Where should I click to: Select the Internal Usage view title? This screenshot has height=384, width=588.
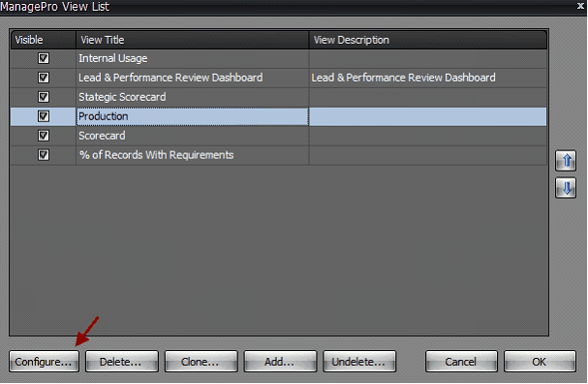pyautogui.click(x=193, y=58)
